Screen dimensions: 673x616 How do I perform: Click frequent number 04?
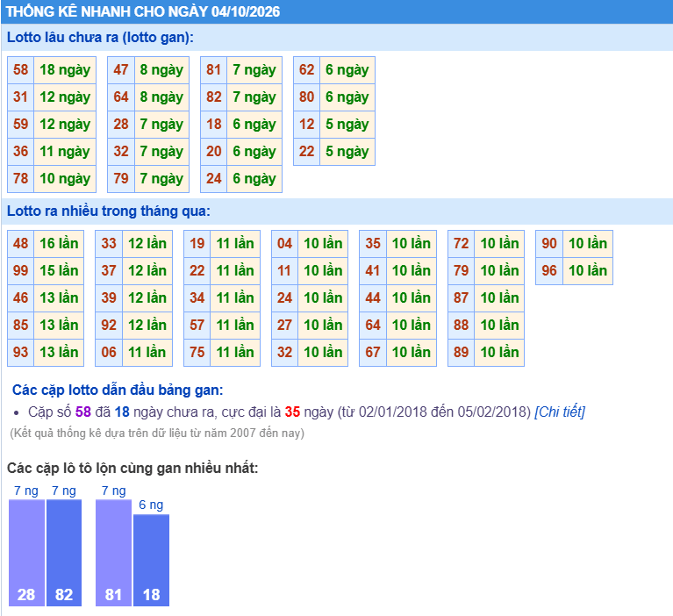click(x=284, y=243)
